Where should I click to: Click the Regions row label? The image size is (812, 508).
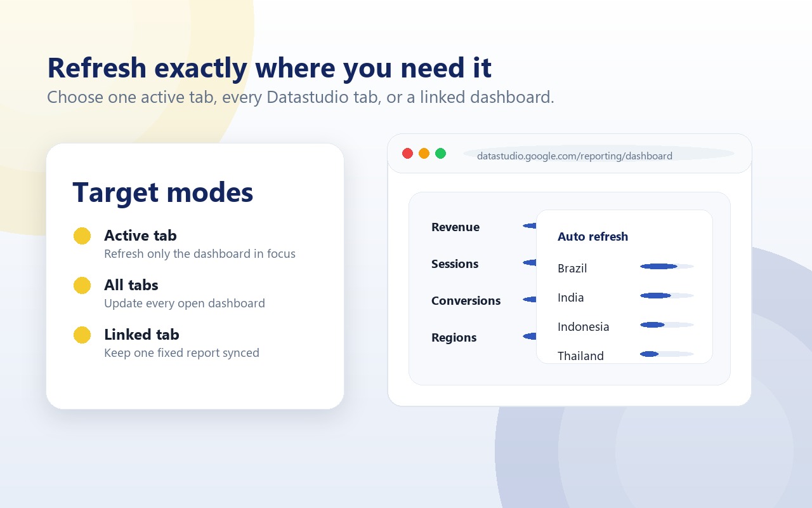454,338
